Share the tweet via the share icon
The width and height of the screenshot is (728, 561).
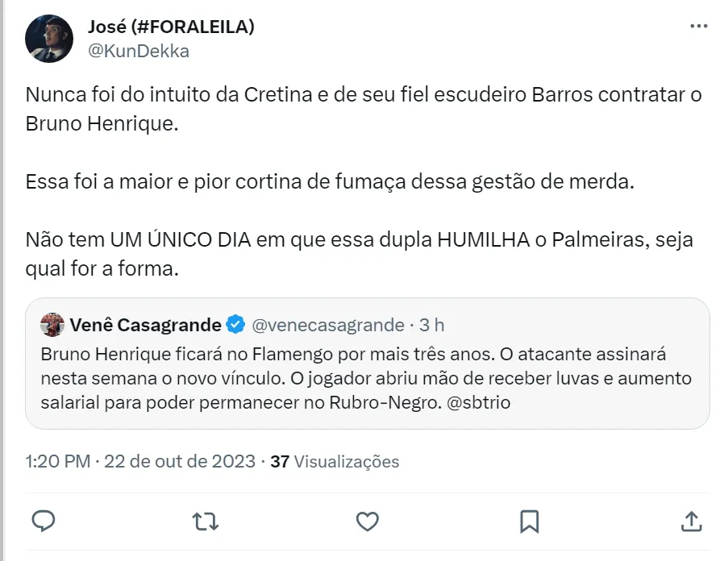[691, 521]
